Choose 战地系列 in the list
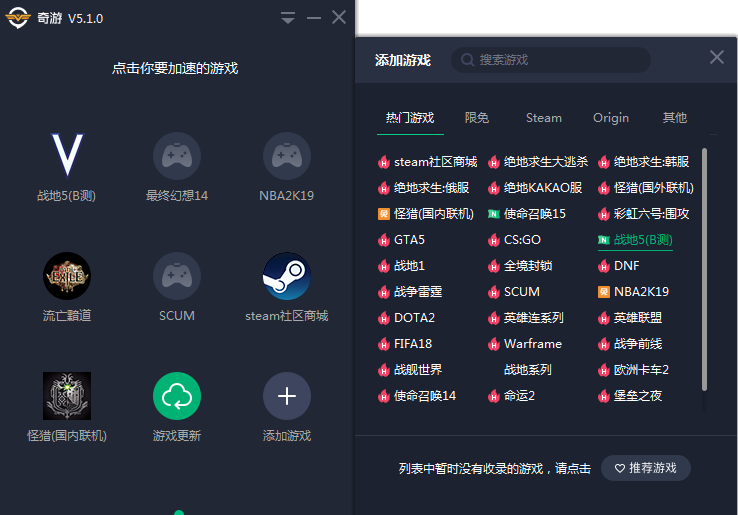 point(528,370)
